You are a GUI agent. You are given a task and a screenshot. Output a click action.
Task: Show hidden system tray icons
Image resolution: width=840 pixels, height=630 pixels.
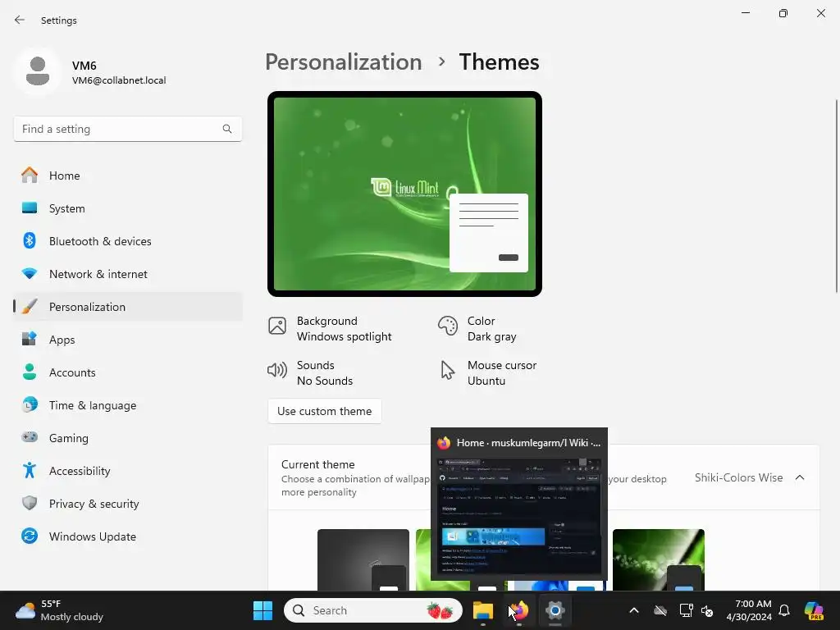634,610
